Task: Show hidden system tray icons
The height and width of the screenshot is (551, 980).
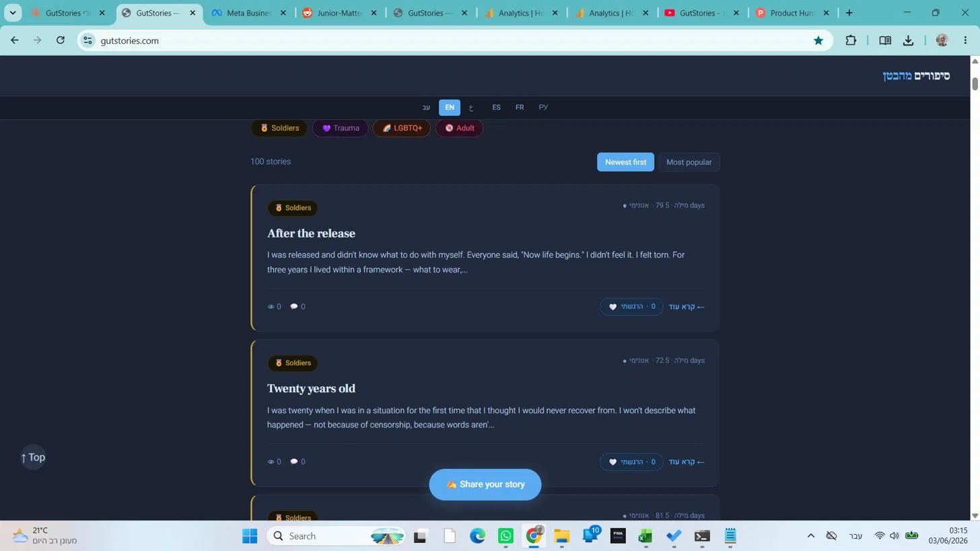Action: pyautogui.click(x=810, y=536)
